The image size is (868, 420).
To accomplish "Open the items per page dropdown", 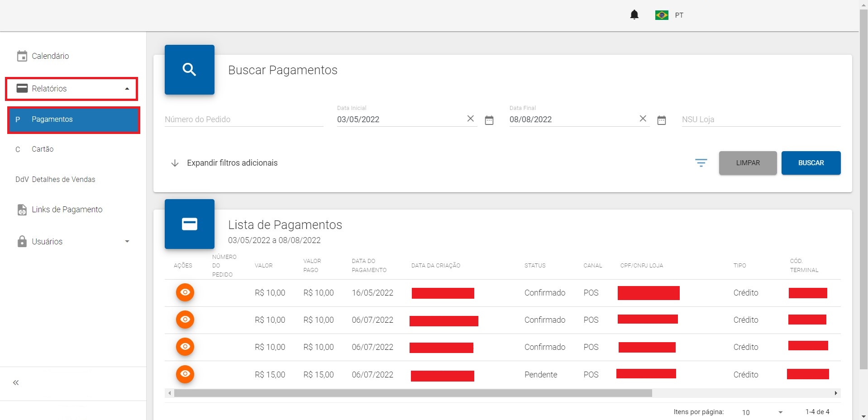I will tap(762, 412).
